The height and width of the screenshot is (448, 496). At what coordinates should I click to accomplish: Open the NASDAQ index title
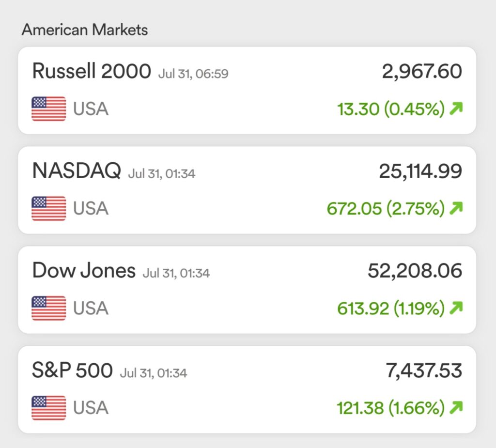(x=77, y=171)
